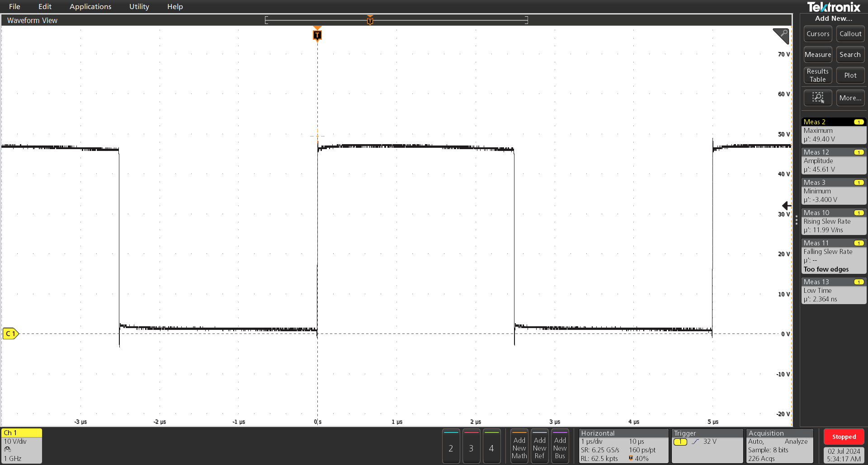The image size is (868, 465).
Task: Select the Meas 10 Rising Slew Rate badge
Action: [x=834, y=221]
